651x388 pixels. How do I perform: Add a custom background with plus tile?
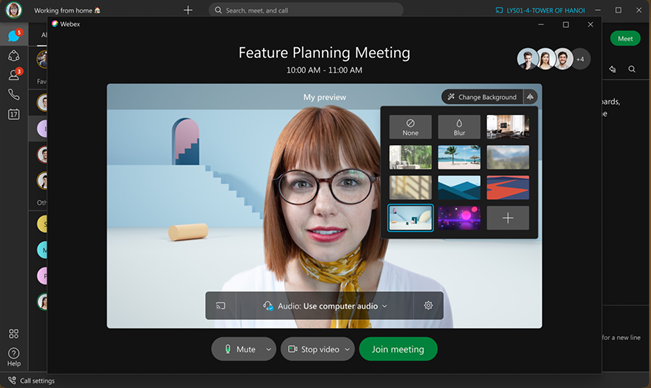(508, 218)
